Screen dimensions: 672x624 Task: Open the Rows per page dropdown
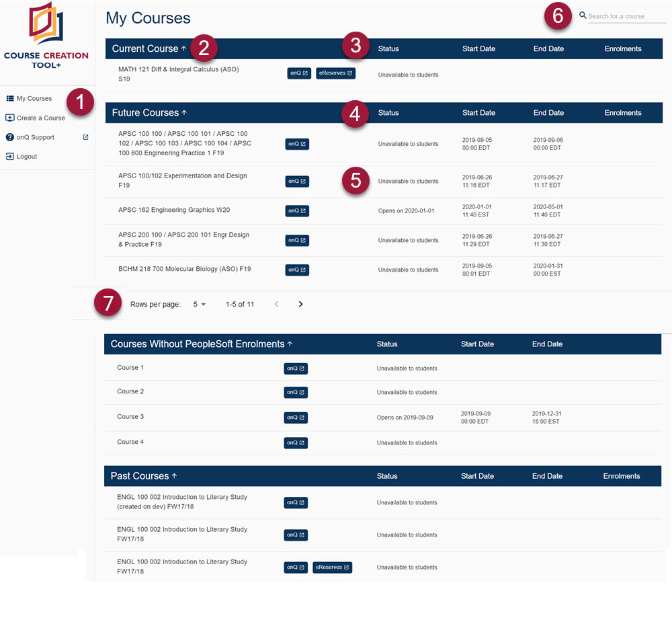tap(200, 305)
